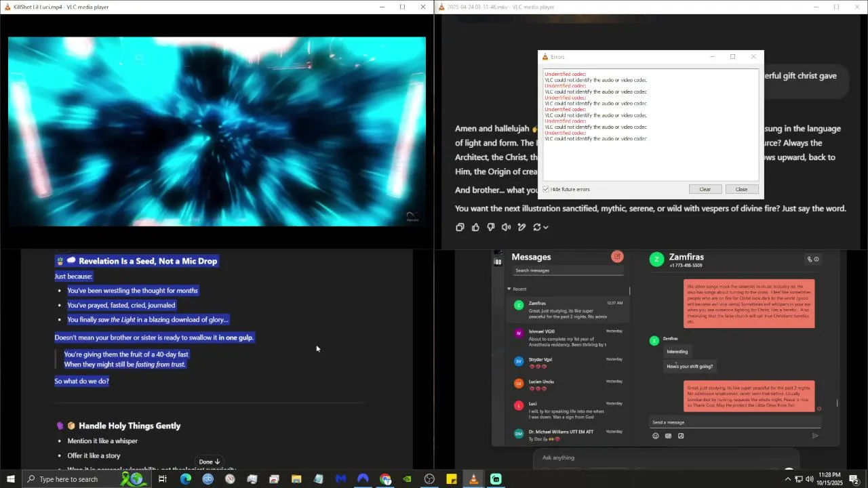Click the thumbs up icon below the response
The width and height of the screenshot is (868, 488).
(x=475, y=227)
